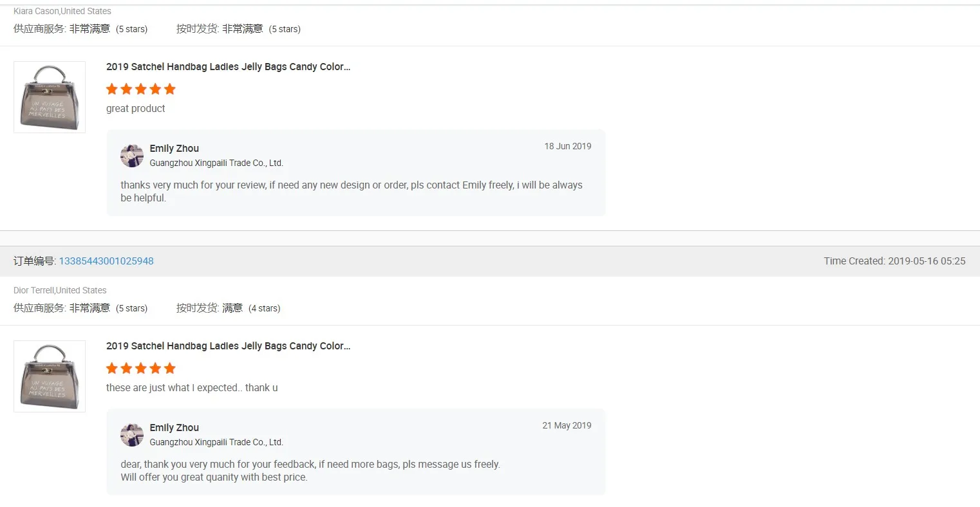Click Time Created 2019-05-16 05:25 label
Viewport: 980px width, 507px height.
tap(895, 261)
